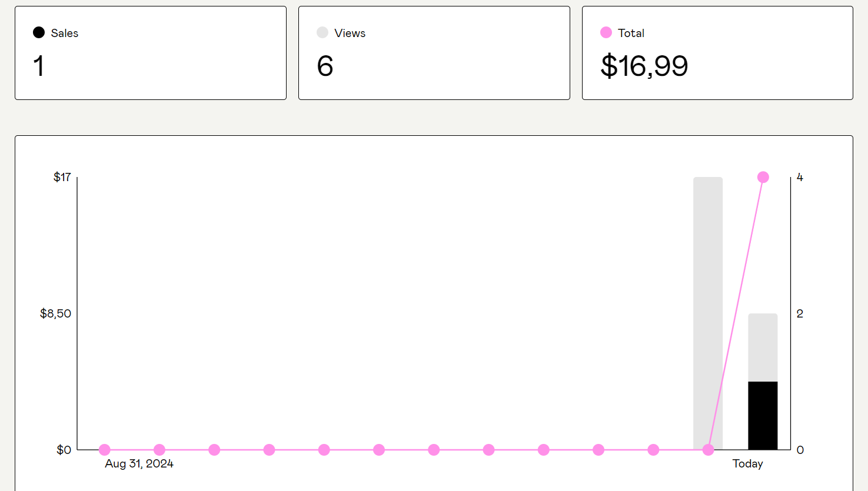Click the Aug 31, 2024 date label
Image resolution: width=868 pixels, height=491 pixels.
139,464
